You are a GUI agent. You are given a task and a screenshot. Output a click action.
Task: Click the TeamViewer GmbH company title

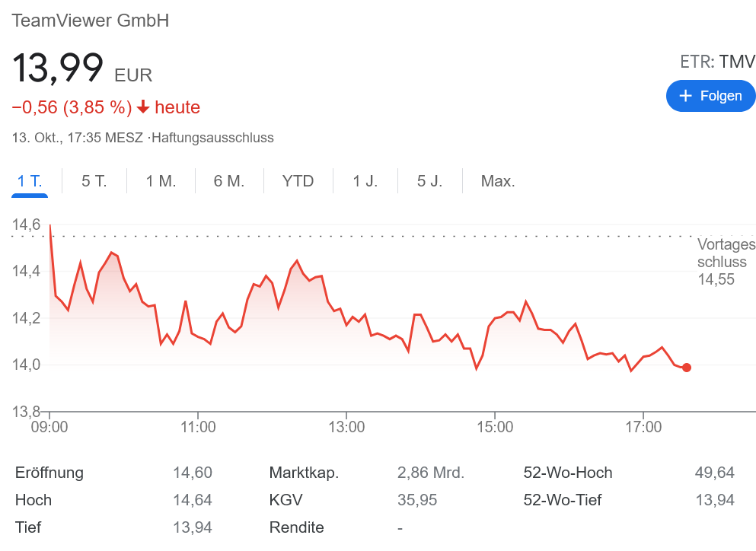point(90,21)
